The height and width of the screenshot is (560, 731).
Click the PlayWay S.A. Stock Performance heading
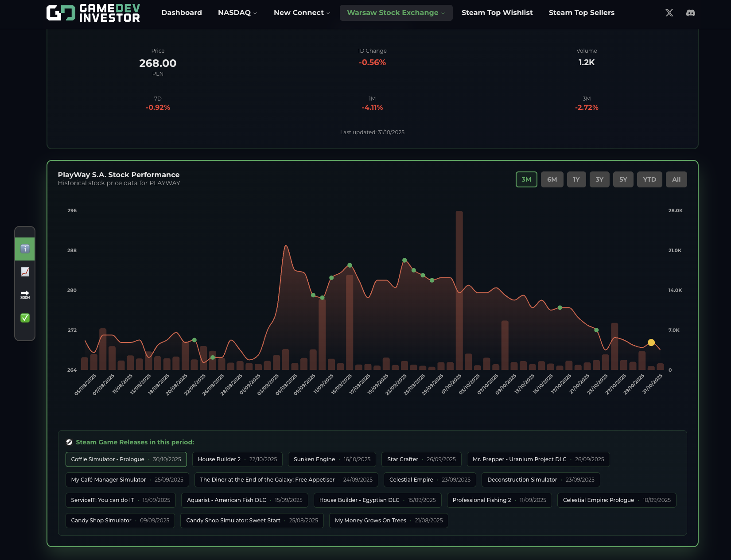coord(119,175)
